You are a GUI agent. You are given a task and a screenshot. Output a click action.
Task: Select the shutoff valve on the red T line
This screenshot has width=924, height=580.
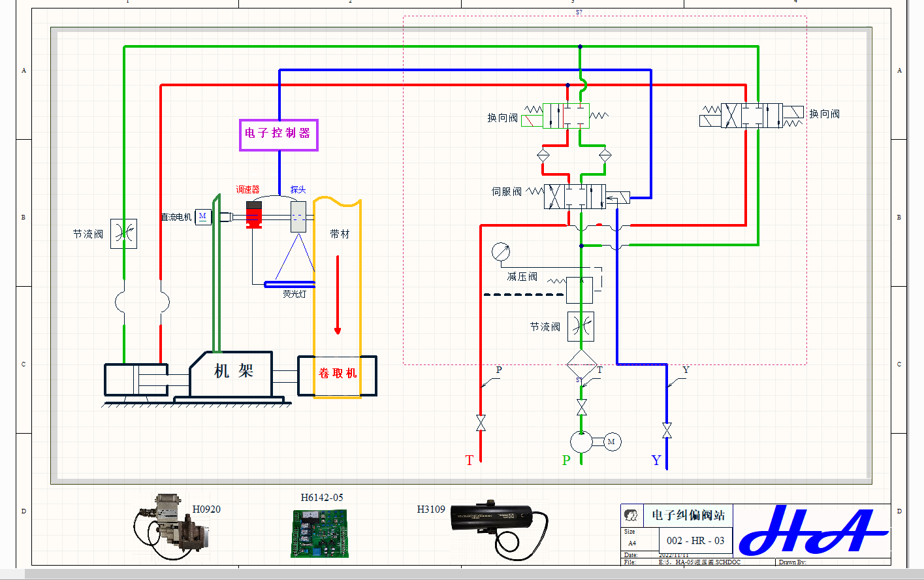(x=481, y=423)
